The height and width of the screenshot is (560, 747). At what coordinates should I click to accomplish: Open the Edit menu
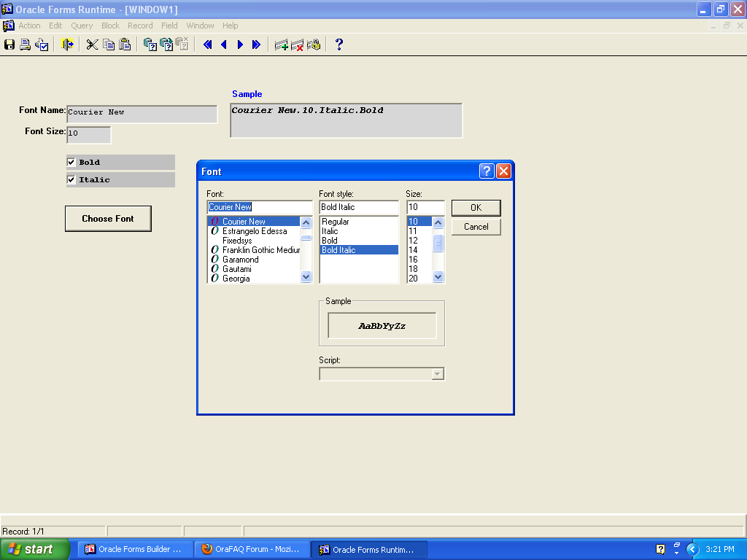point(55,26)
